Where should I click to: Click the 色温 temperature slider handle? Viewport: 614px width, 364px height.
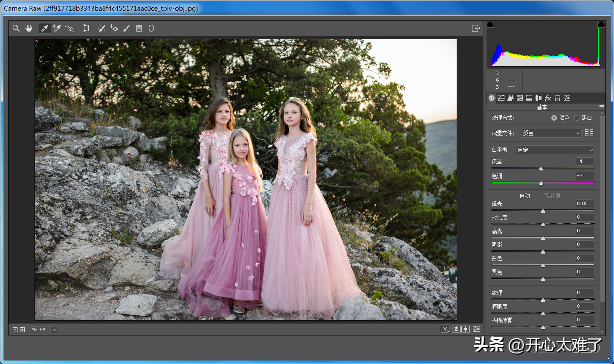pyautogui.click(x=541, y=169)
